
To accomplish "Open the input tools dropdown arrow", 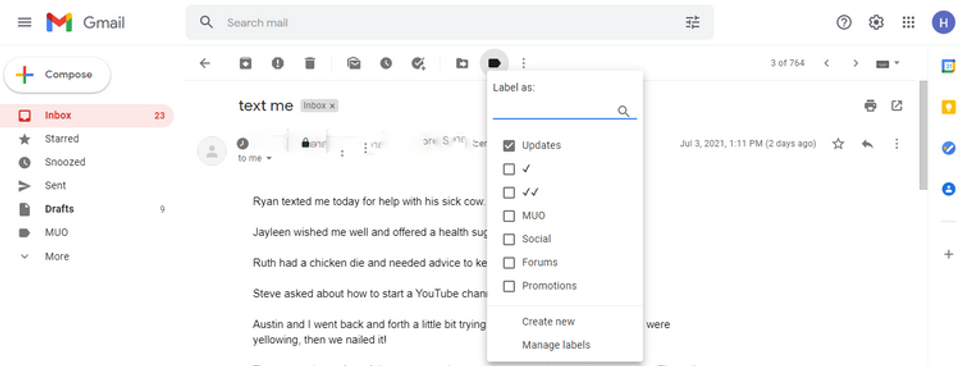I will click(x=897, y=63).
